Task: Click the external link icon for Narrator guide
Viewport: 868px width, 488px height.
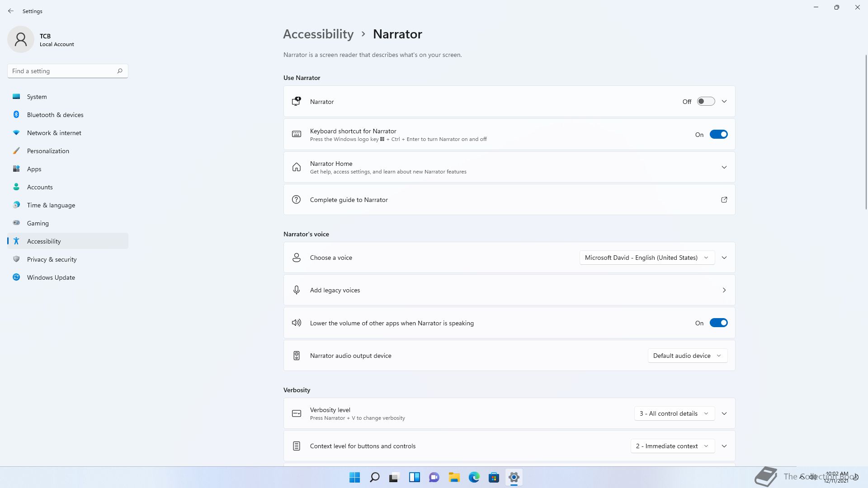Action: pos(724,200)
